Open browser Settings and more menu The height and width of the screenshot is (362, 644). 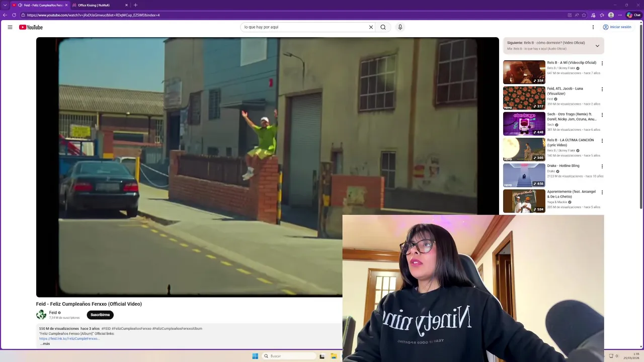tap(619, 15)
